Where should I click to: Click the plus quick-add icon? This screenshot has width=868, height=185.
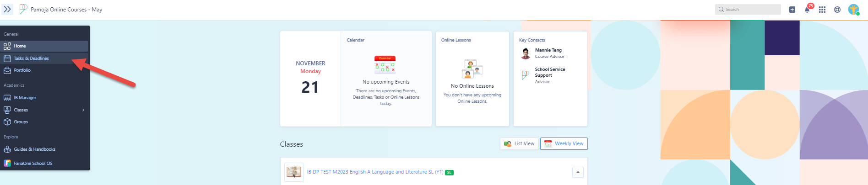click(x=792, y=10)
